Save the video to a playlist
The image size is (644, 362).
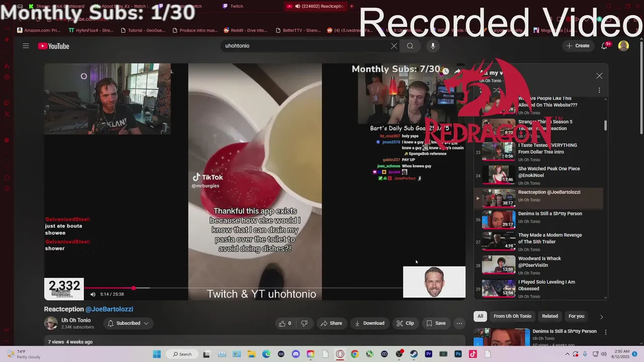[x=436, y=323]
